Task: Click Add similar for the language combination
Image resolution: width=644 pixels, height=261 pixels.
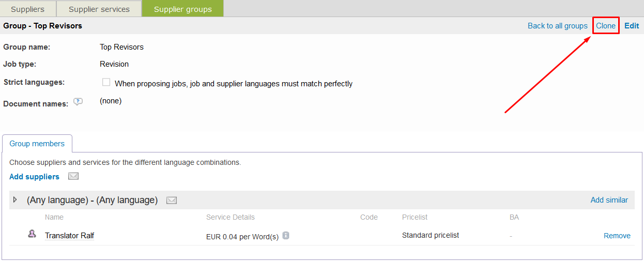Action: point(609,200)
